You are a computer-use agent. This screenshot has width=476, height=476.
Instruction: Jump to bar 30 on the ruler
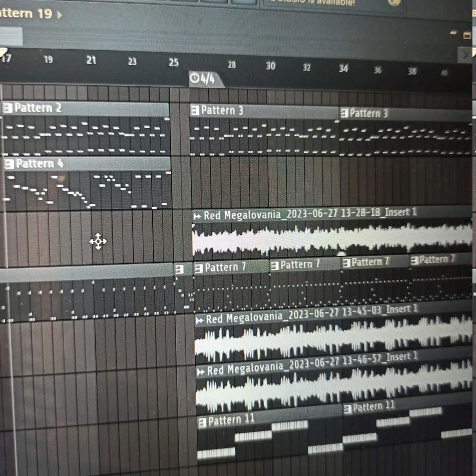(x=270, y=66)
